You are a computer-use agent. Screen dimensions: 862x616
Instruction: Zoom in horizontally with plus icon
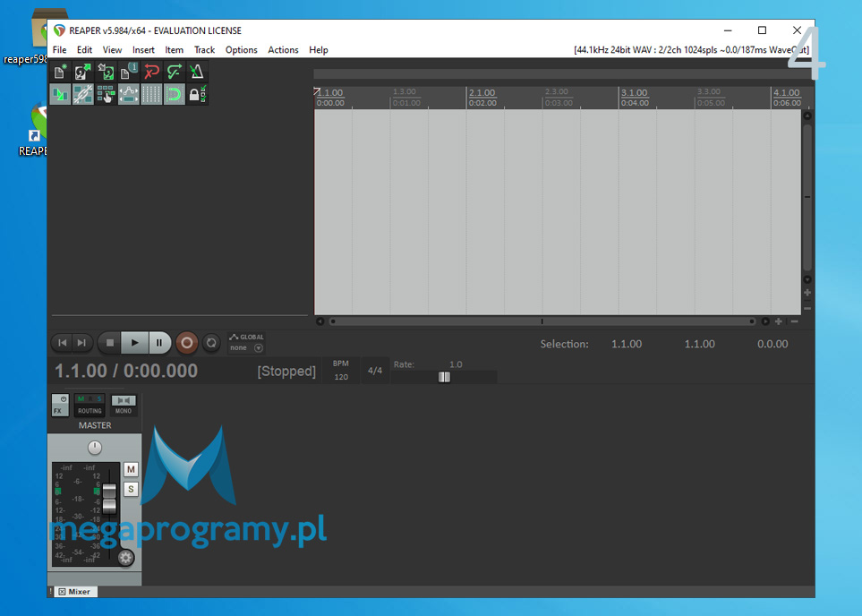pyautogui.click(x=779, y=321)
